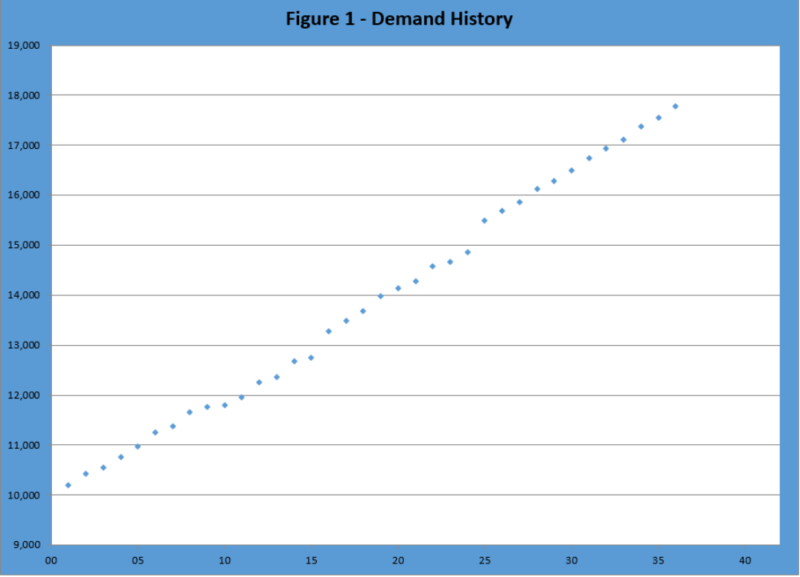Click the y-axis label '9,000'
800x577 pixels.
[26, 545]
